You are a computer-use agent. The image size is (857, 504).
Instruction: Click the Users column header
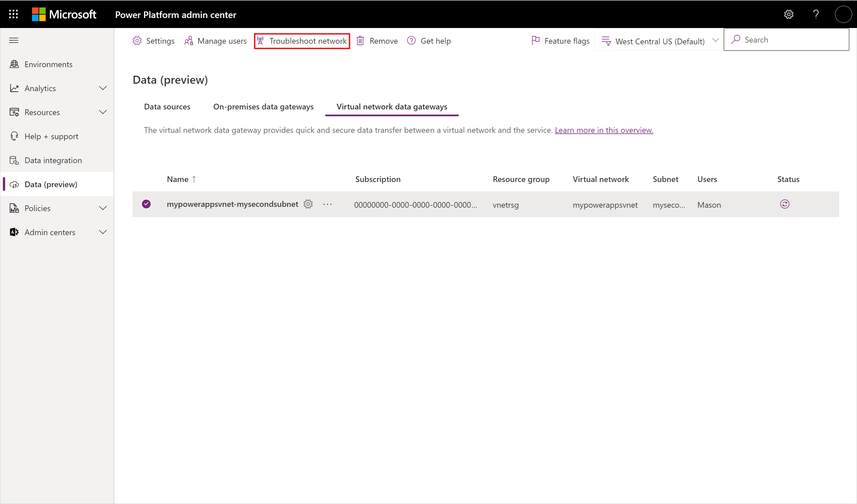[x=707, y=179]
